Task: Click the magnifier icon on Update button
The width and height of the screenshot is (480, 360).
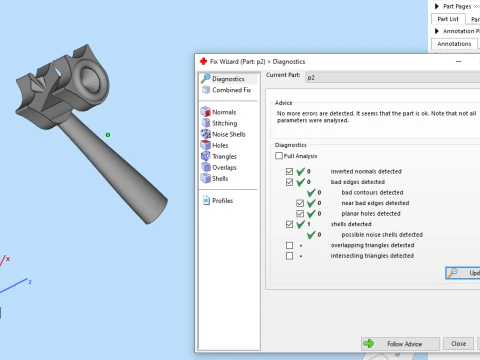Action: 452,273
